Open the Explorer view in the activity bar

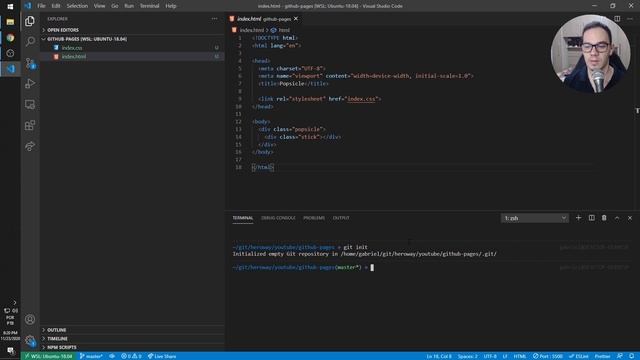pos(30,21)
